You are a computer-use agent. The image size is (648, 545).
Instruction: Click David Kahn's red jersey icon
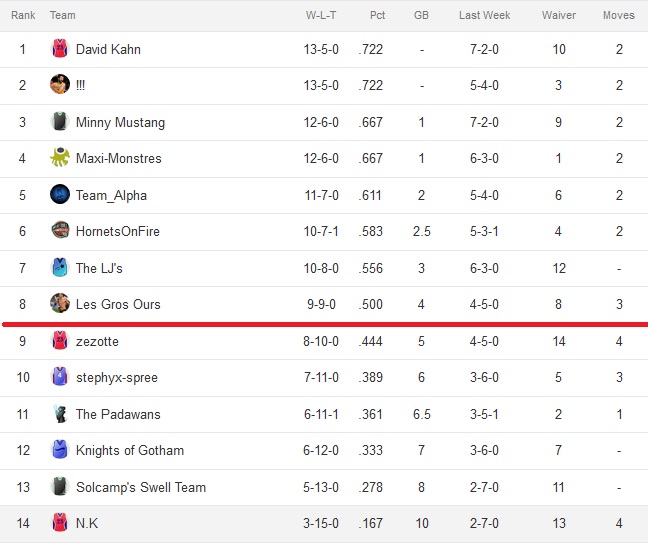pos(60,49)
